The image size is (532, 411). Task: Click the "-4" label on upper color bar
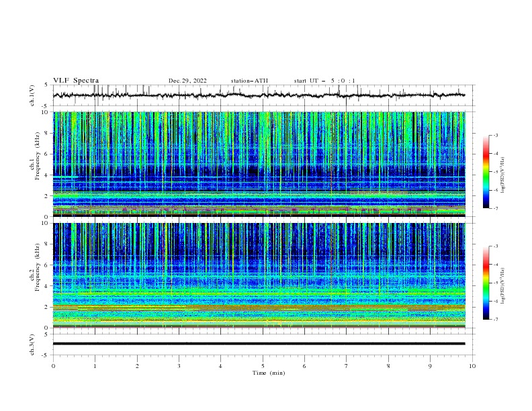click(x=495, y=154)
